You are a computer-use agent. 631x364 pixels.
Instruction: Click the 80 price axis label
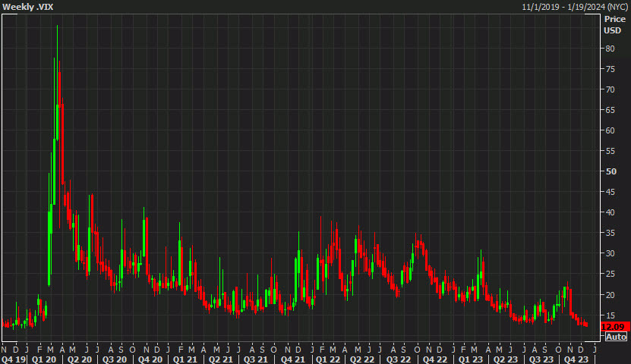point(610,49)
